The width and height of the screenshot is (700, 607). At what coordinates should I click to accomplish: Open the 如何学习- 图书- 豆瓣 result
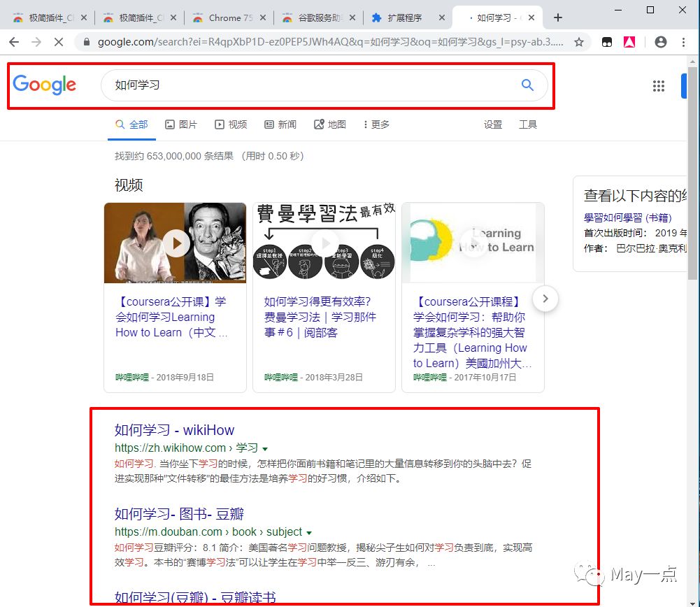[179, 514]
